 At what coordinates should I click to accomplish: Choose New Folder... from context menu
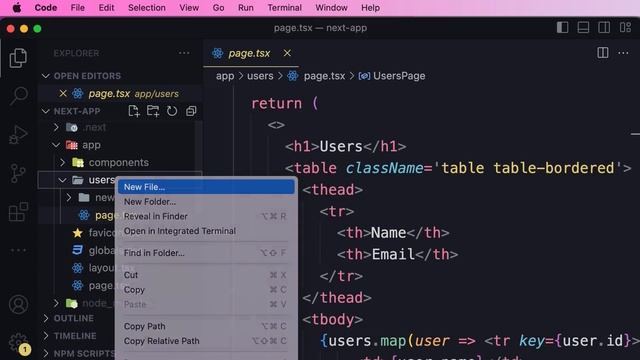tap(206, 202)
